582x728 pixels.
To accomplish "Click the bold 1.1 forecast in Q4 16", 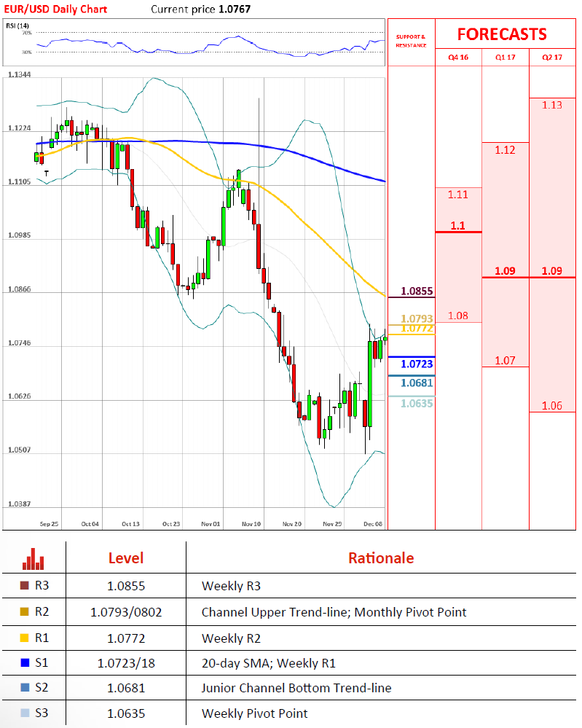I will click(x=457, y=226).
